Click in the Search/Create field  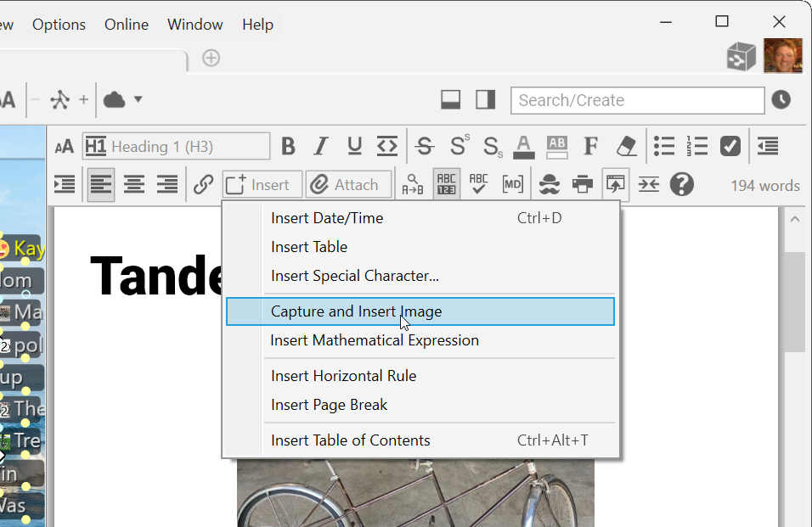tap(637, 100)
